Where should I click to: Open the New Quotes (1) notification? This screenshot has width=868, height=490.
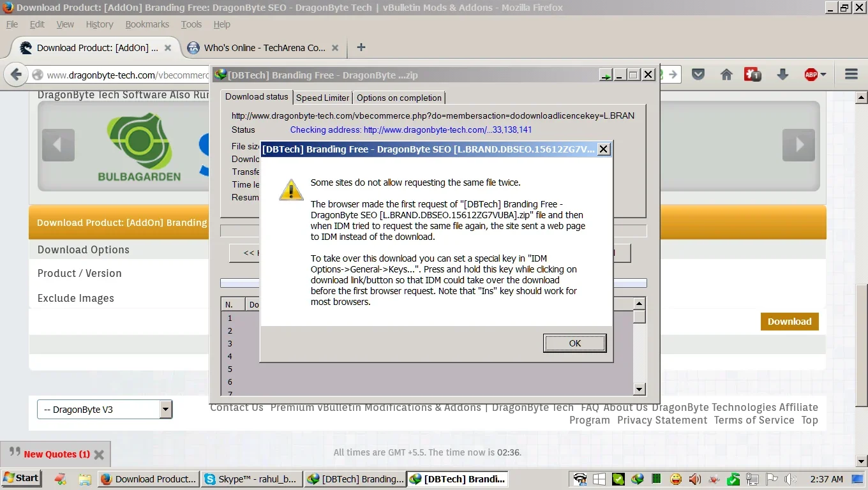coord(57,454)
